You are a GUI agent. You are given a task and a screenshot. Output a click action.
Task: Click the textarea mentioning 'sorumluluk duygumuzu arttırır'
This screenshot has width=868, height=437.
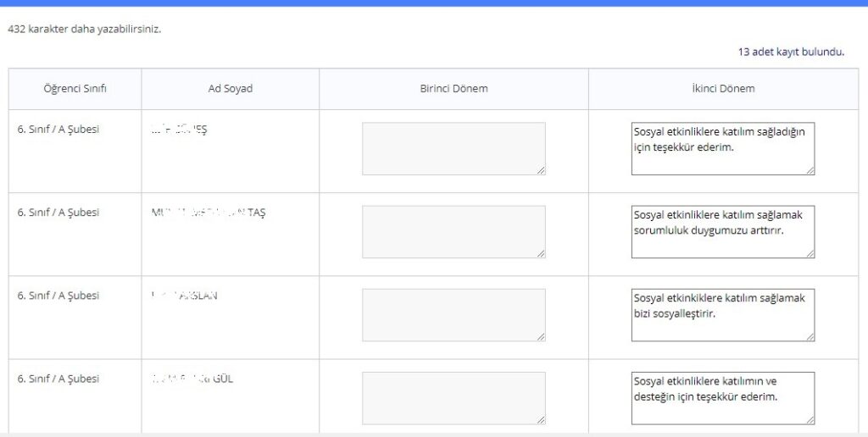[x=722, y=232]
